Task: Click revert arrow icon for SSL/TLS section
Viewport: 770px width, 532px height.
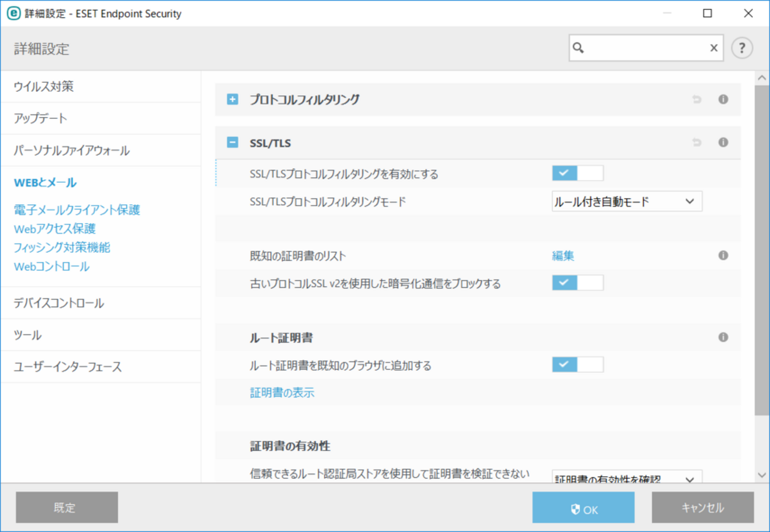Action: (697, 143)
